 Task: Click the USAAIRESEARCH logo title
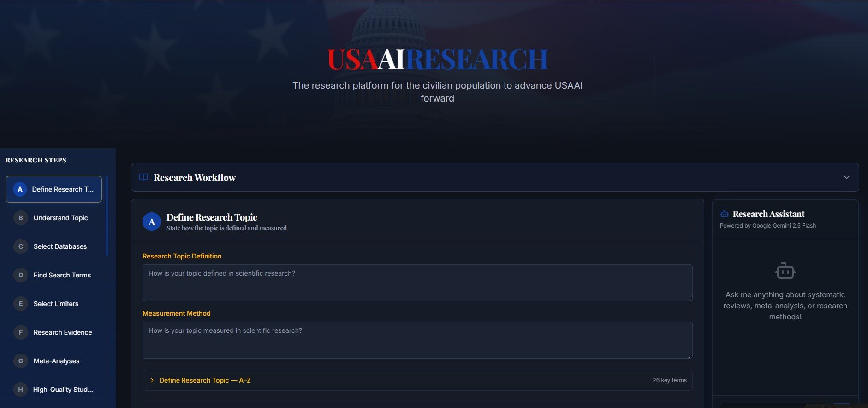(x=437, y=60)
